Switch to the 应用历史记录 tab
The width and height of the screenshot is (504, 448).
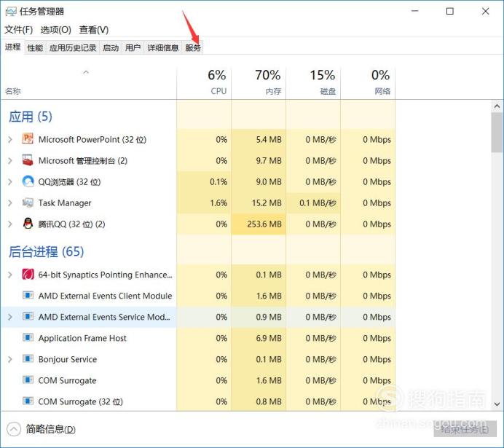(x=73, y=48)
